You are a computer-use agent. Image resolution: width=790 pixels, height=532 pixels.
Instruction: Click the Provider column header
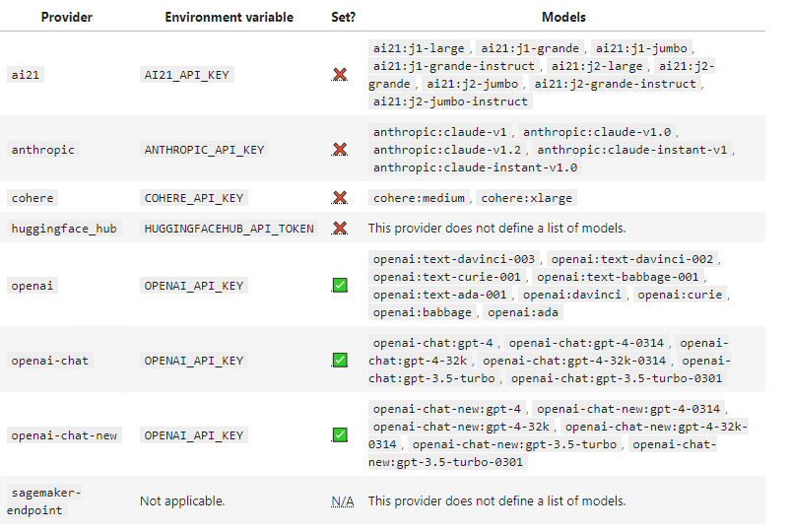(x=66, y=18)
